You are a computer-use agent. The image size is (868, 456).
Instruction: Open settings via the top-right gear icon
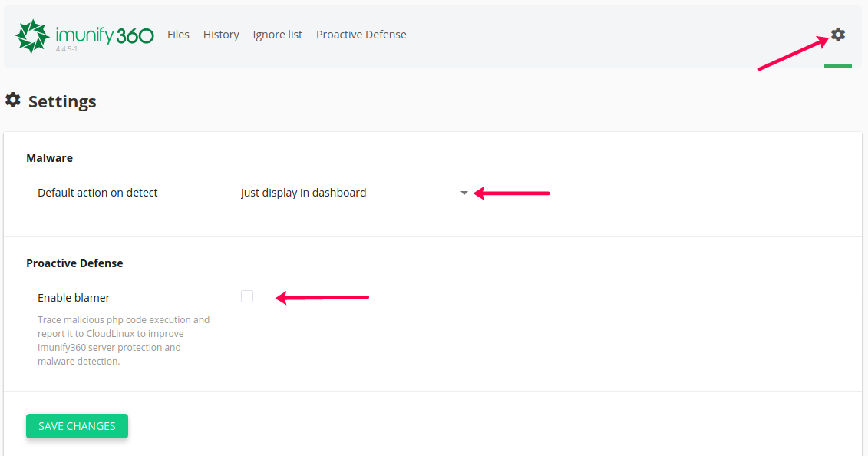pyautogui.click(x=838, y=35)
